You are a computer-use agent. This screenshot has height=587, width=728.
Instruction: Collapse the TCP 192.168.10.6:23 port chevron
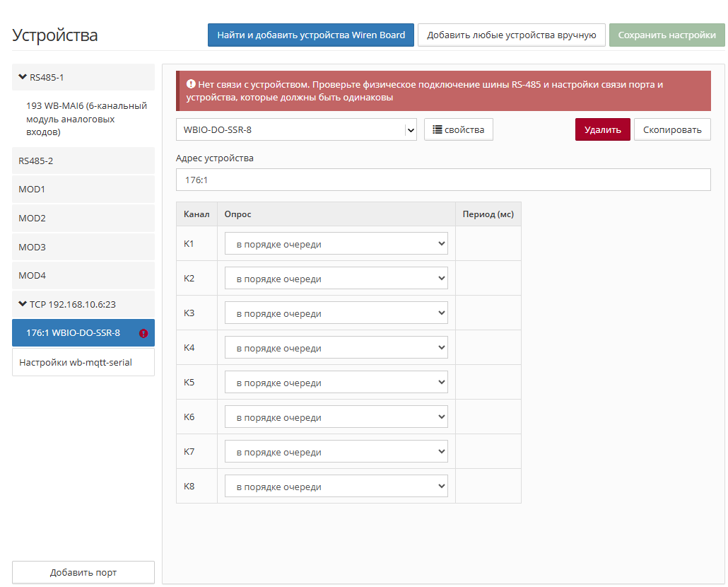coord(23,304)
